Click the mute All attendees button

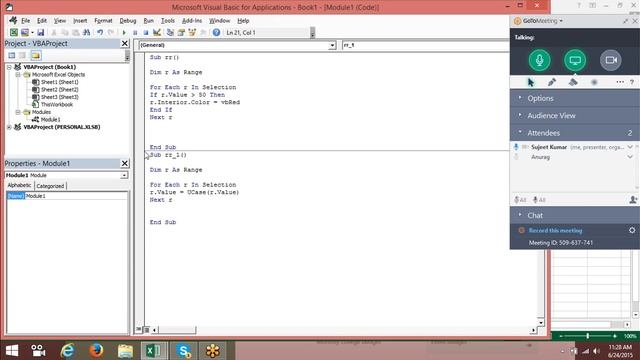(520, 200)
